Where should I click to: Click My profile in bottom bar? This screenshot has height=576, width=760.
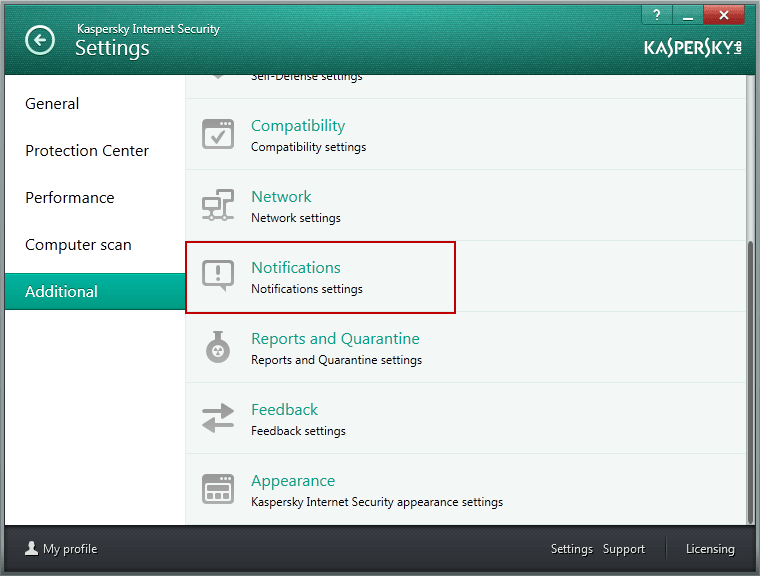[x=70, y=549]
